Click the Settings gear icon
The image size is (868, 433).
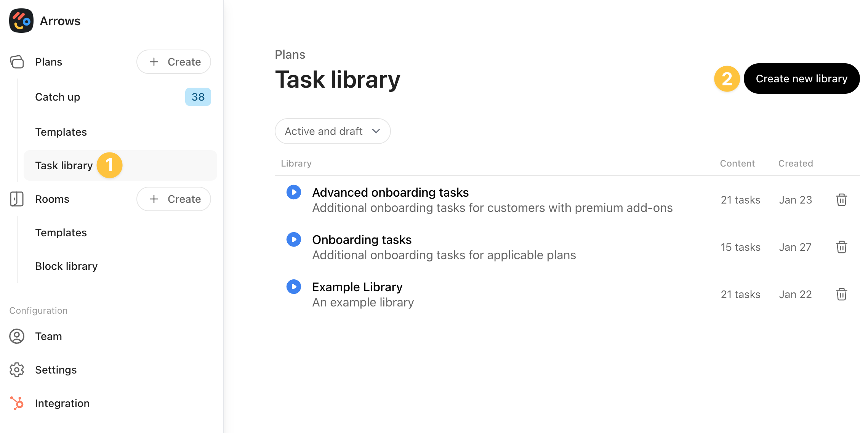17,370
